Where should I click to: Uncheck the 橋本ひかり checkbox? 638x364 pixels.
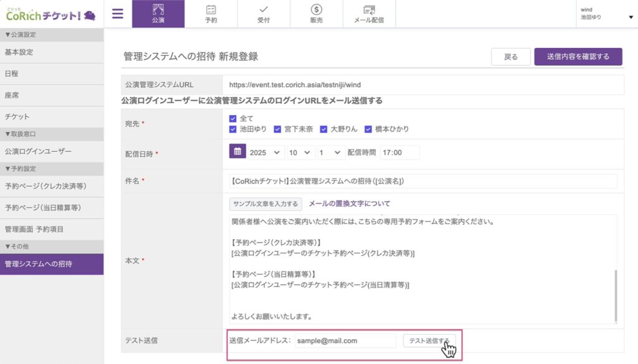pyautogui.click(x=369, y=129)
